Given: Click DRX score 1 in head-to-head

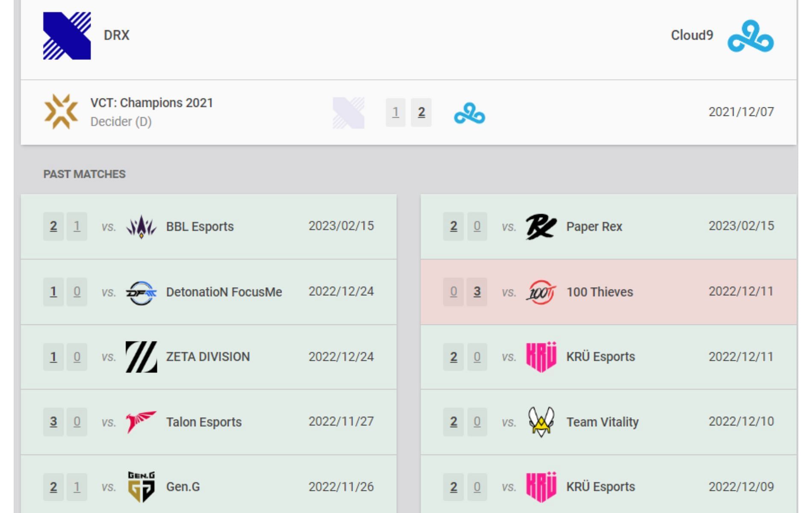Looking at the screenshot, I should click(x=396, y=112).
